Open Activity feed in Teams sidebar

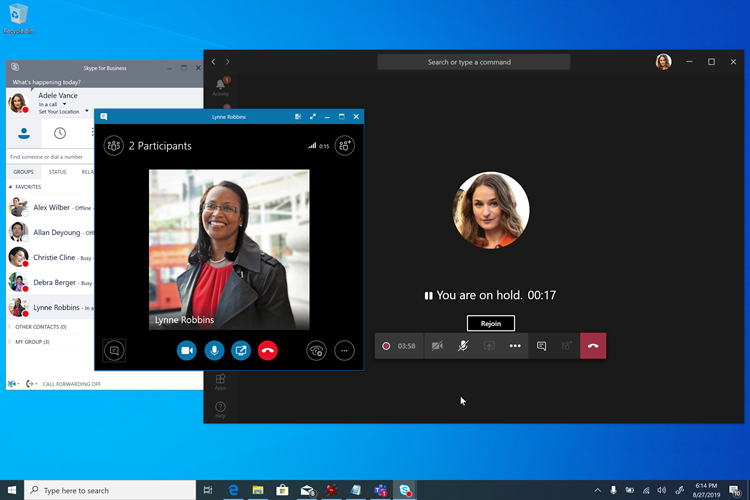pos(221,87)
